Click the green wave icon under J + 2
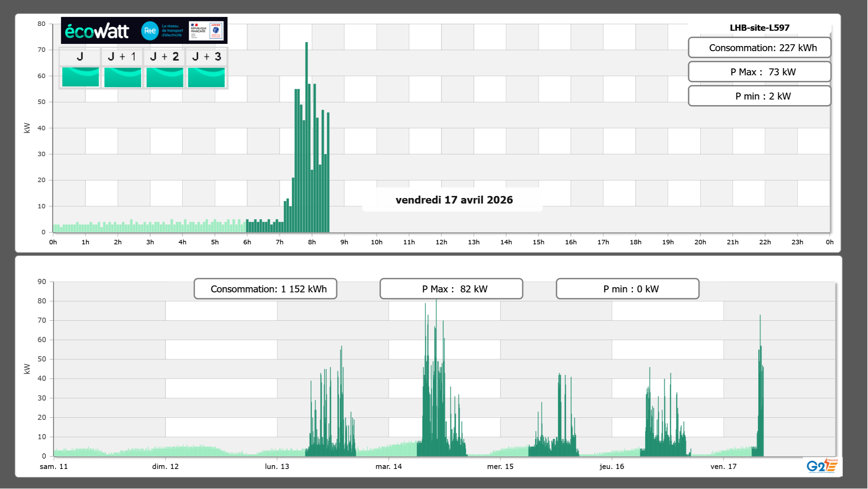This screenshot has height=489, width=868. (165, 77)
